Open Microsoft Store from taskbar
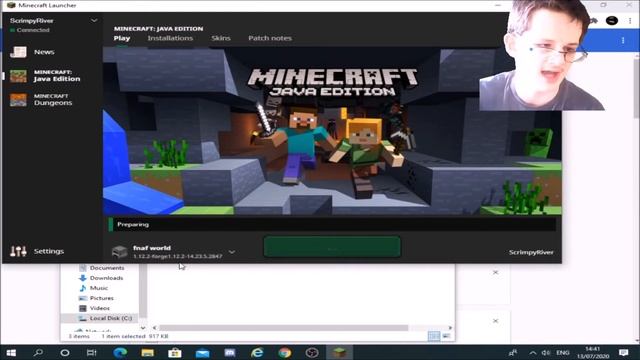The image size is (640, 360). [175, 353]
